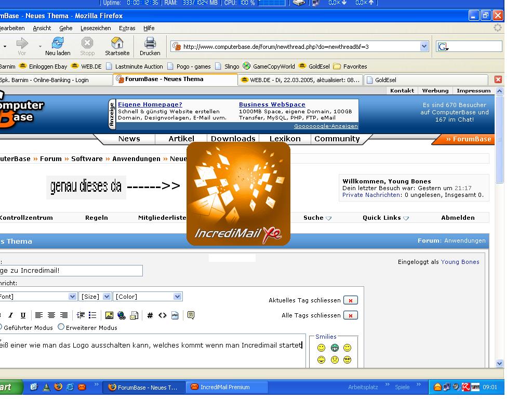Center-align text in editor
This screenshot has height=399, width=532.
point(51,315)
